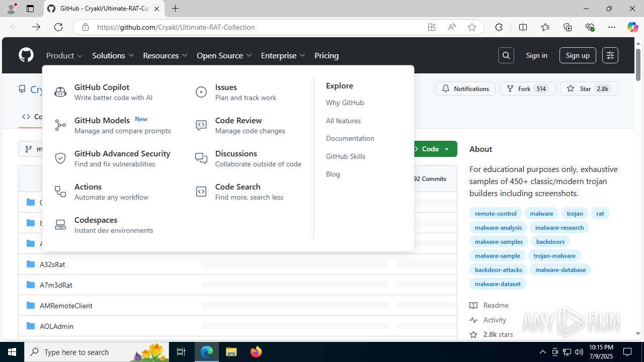This screenshot has height=362, width=644.
Task: Click the Advanced Security shield icon
Action: point(60,158)
